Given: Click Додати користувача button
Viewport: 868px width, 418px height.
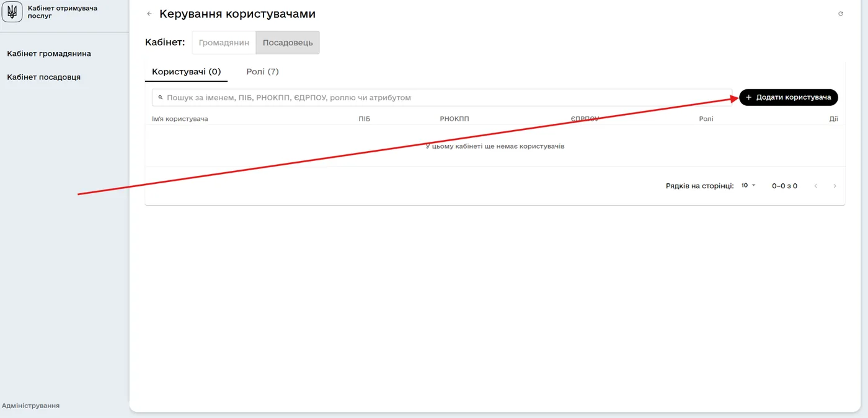Looking at the screenshot, I should click(x=789, y=97).
